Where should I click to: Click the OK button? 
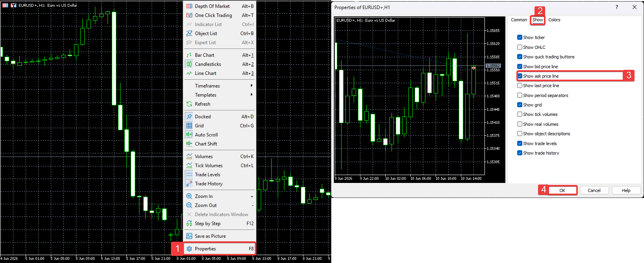click(562, 190)
